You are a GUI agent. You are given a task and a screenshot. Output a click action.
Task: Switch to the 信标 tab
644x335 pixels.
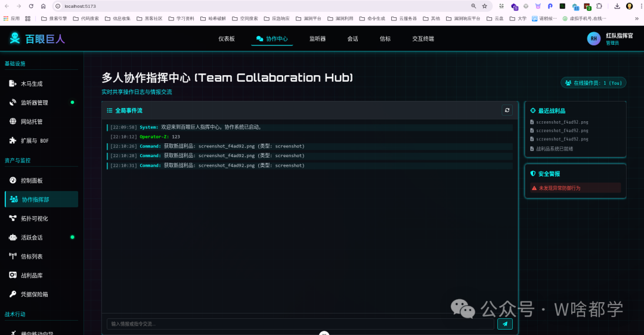385,39
